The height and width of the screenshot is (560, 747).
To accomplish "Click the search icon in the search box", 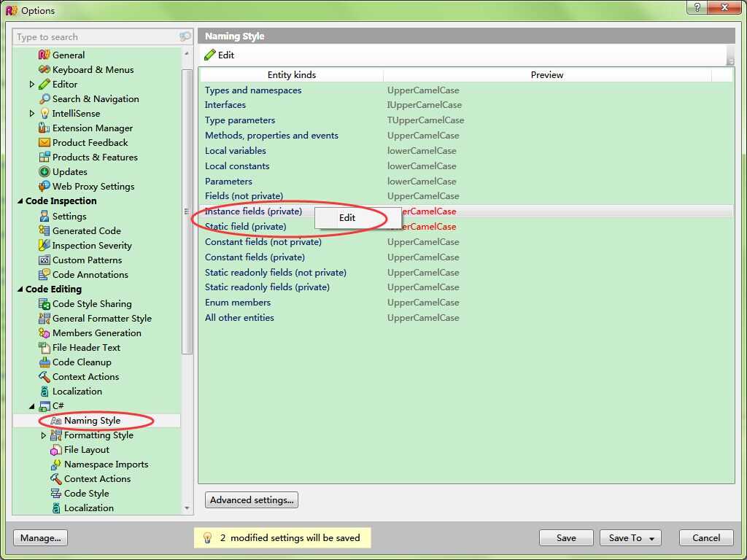I will coord(185,36).
